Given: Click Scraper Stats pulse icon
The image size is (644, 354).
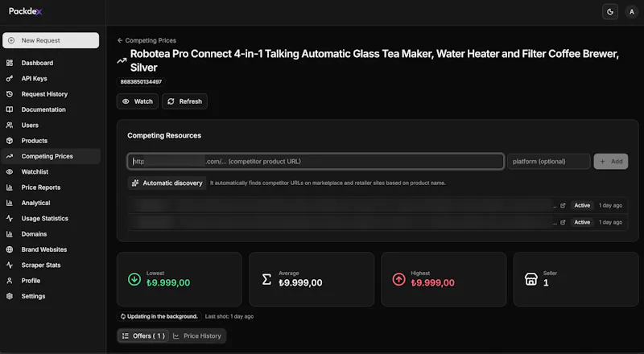Looking at the screenshot, I should 10,265.
